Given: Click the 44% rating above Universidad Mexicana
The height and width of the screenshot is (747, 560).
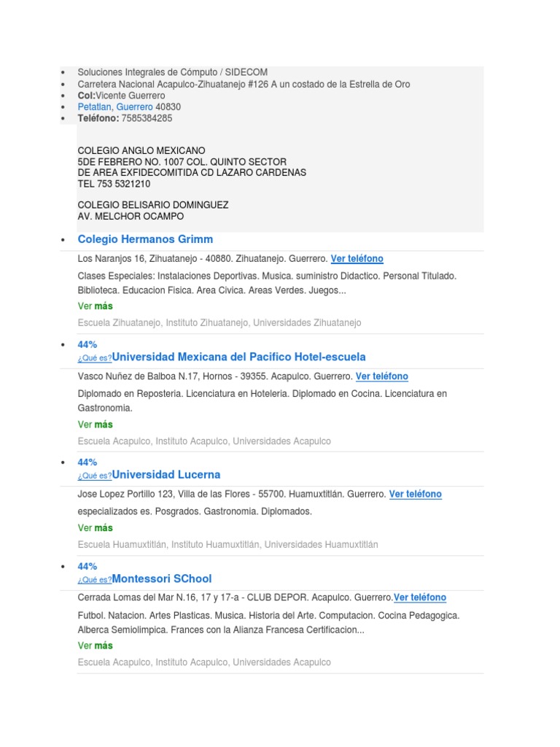Looking at the screenshot, I should click(x=87, y=344).
